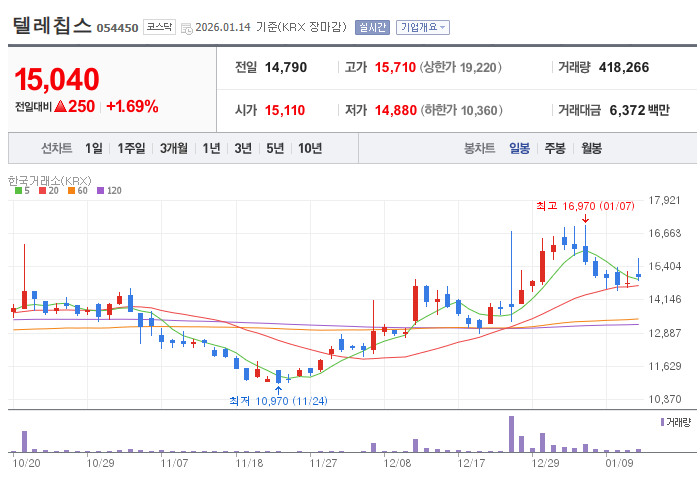Click the 텔레칩스 stock name heading
Image resolution: width=697 pixels, height=478 pixels.
click(x=52, y=25)
